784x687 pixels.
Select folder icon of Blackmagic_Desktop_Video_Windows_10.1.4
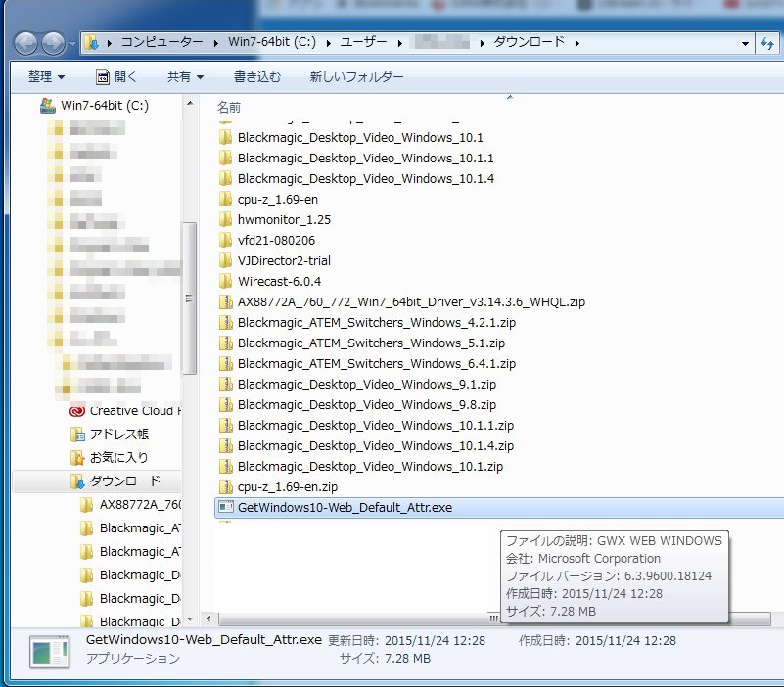pos(225,178)
